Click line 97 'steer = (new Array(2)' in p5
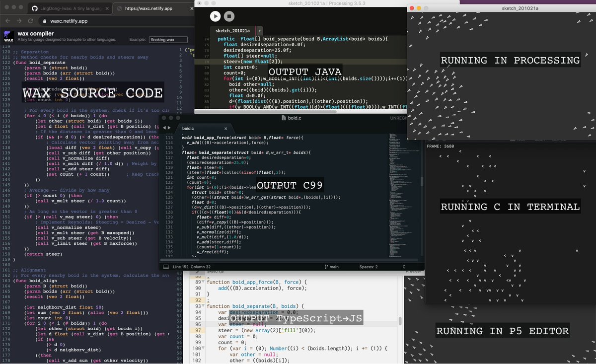The image size is (596, 364). coord(267,330)
